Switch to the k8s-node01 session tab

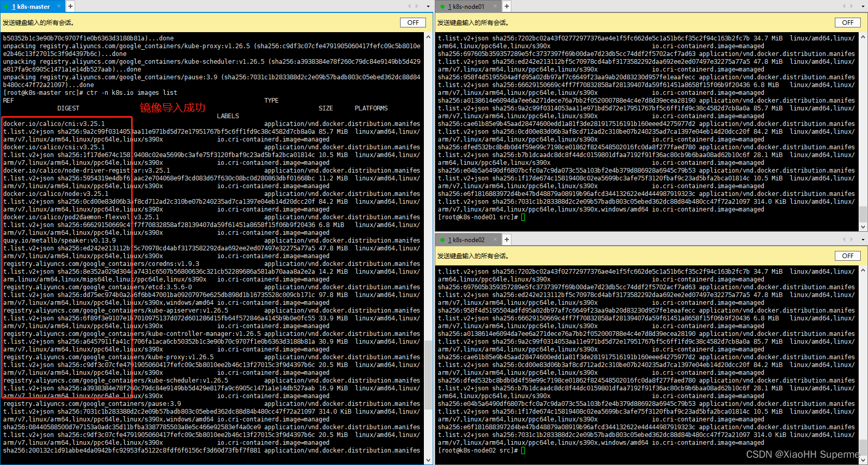(x=466, y=7)
